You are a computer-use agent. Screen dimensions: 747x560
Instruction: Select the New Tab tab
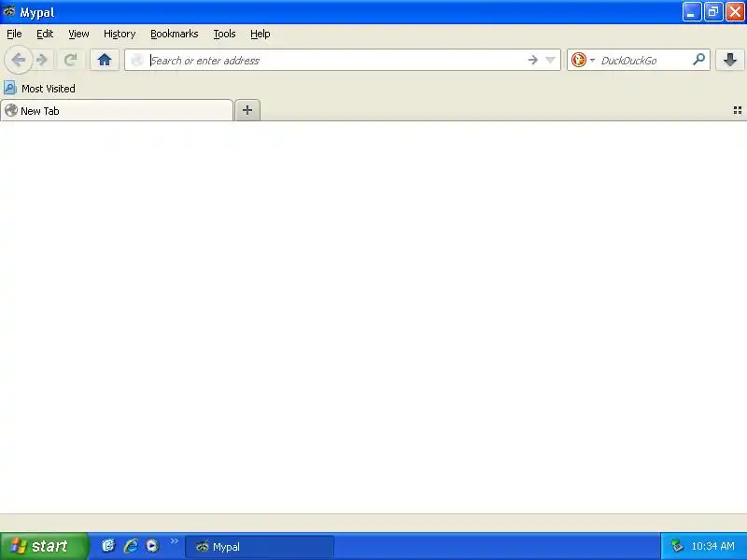click(x=117, y=110)
